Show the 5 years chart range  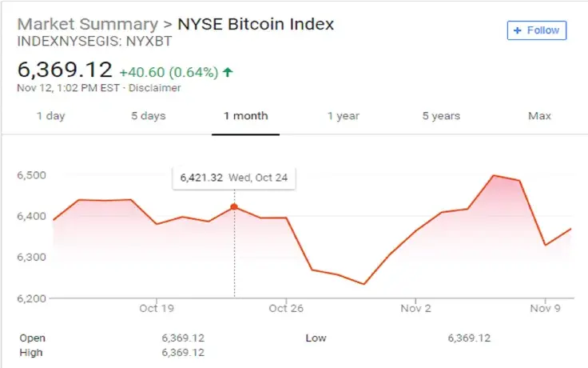pos(441,116)
